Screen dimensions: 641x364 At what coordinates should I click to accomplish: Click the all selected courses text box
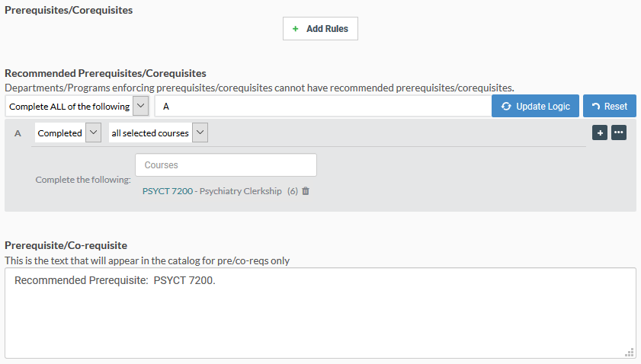pos(150,133)
